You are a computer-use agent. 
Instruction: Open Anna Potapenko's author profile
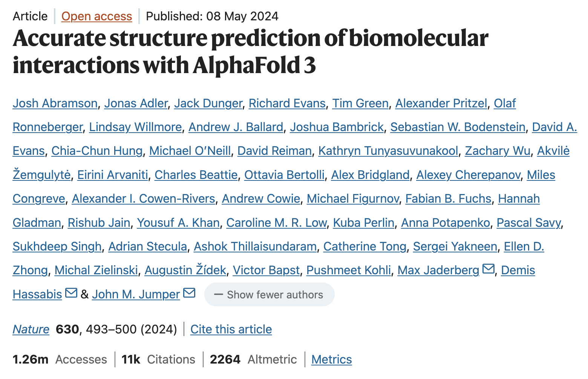(x=446, y=223)
